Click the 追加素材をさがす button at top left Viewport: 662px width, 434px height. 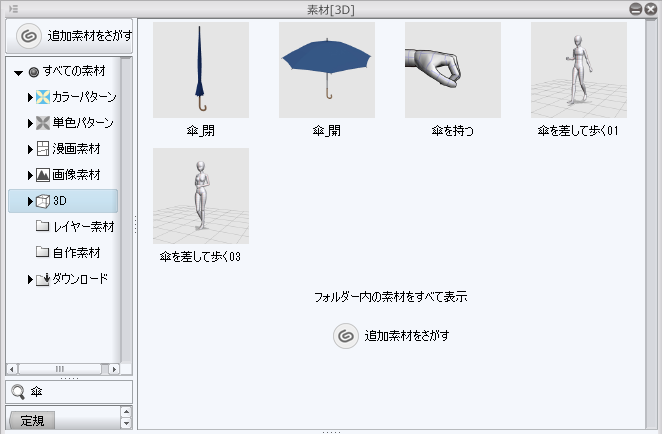point(69,36)
